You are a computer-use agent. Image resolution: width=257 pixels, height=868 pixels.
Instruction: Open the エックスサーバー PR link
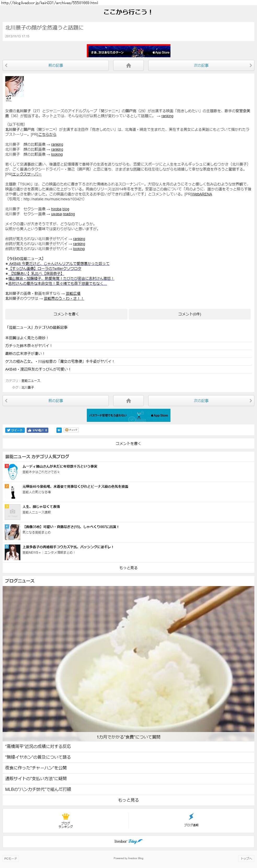tap(27, 174)
